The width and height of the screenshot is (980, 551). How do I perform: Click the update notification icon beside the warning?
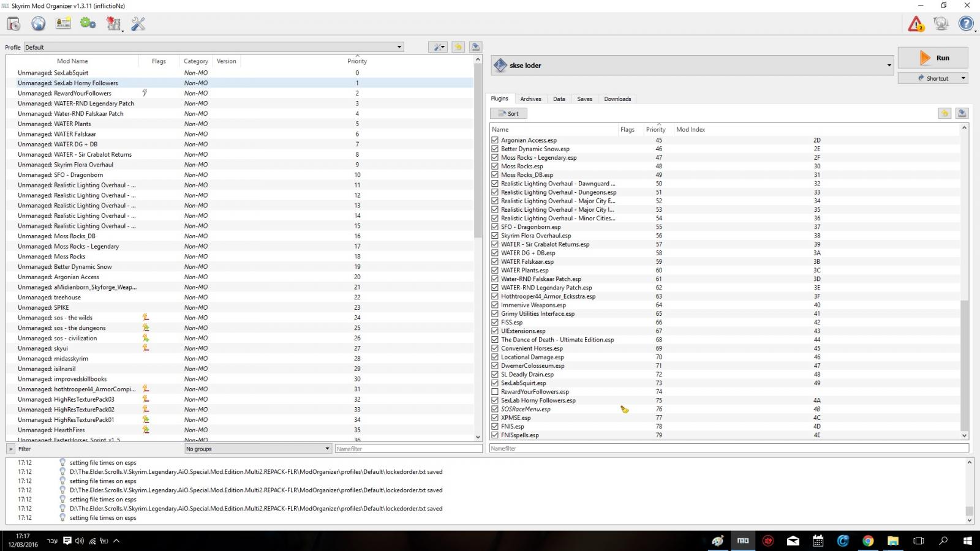coord(941,24)
